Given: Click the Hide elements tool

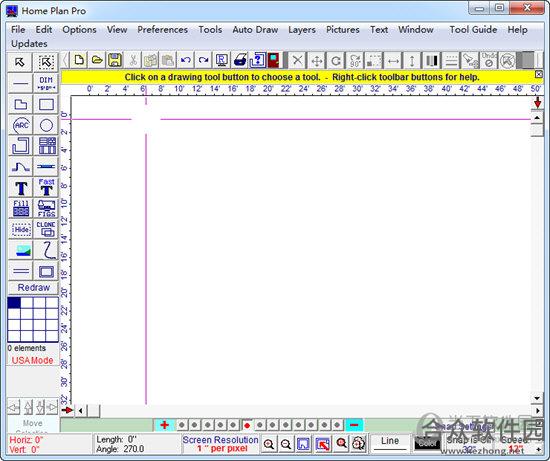Looking at the screenshot, I should click(20, 229).
